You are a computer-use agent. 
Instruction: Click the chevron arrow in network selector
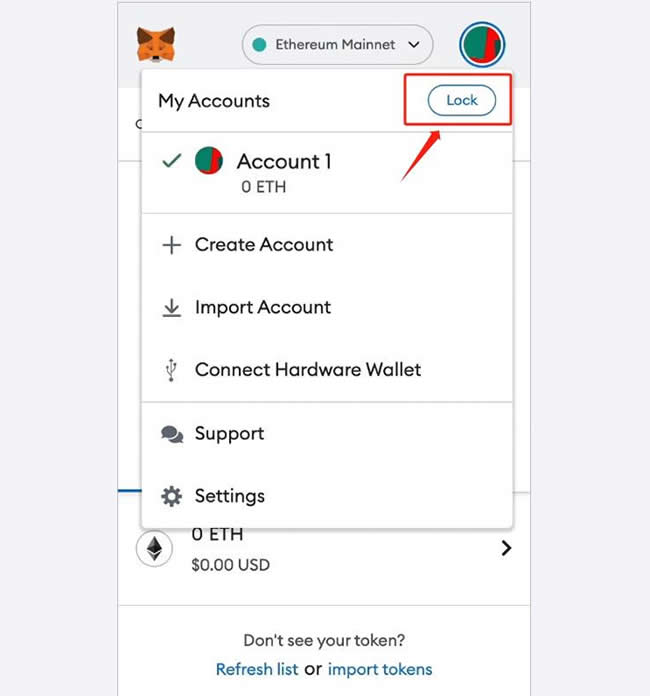pyautogui.click(x=414, y=44)
